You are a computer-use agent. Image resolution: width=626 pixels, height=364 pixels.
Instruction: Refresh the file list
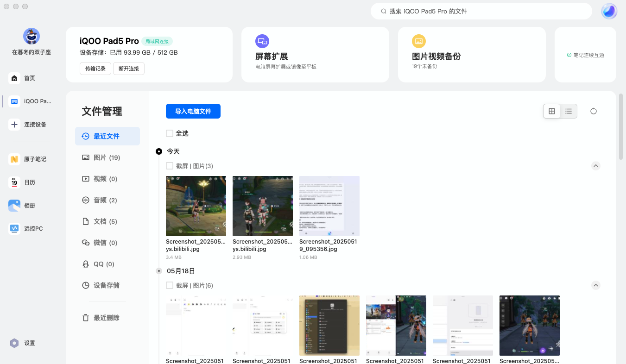point(594,111)
